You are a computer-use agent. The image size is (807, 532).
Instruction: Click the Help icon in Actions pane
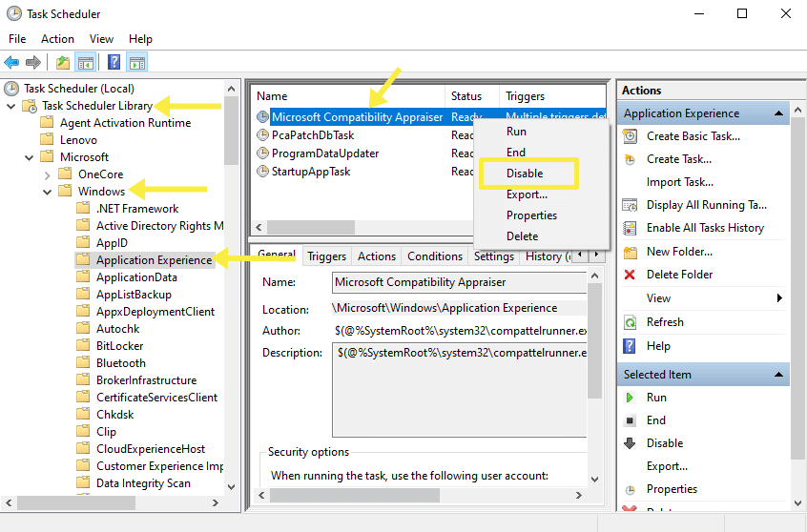coord(629,346)
